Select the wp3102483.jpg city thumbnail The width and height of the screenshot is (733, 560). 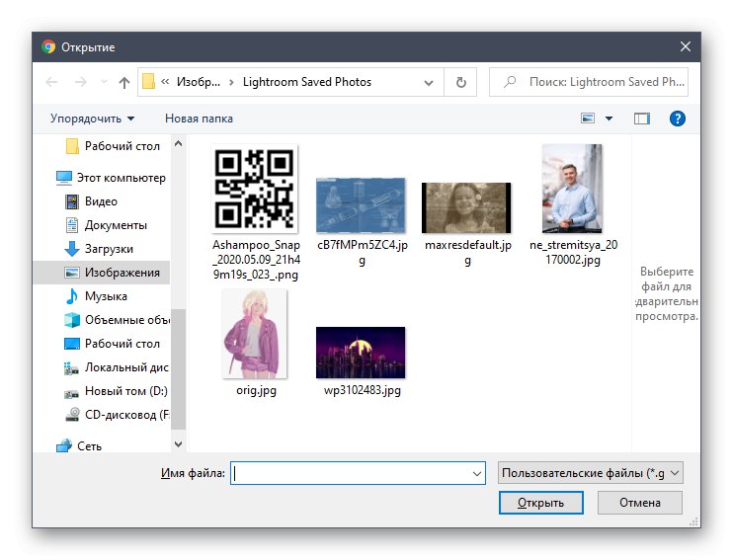361,353
